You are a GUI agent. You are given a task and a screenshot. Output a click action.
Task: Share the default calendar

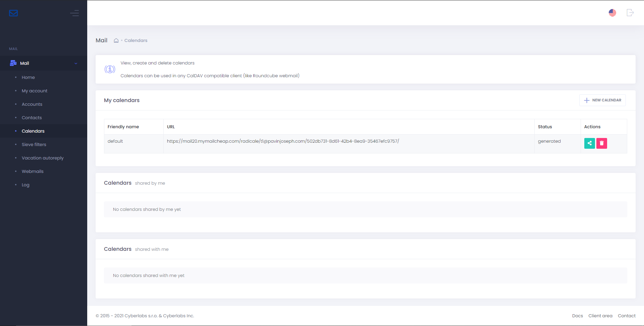[x=589, y=143]
